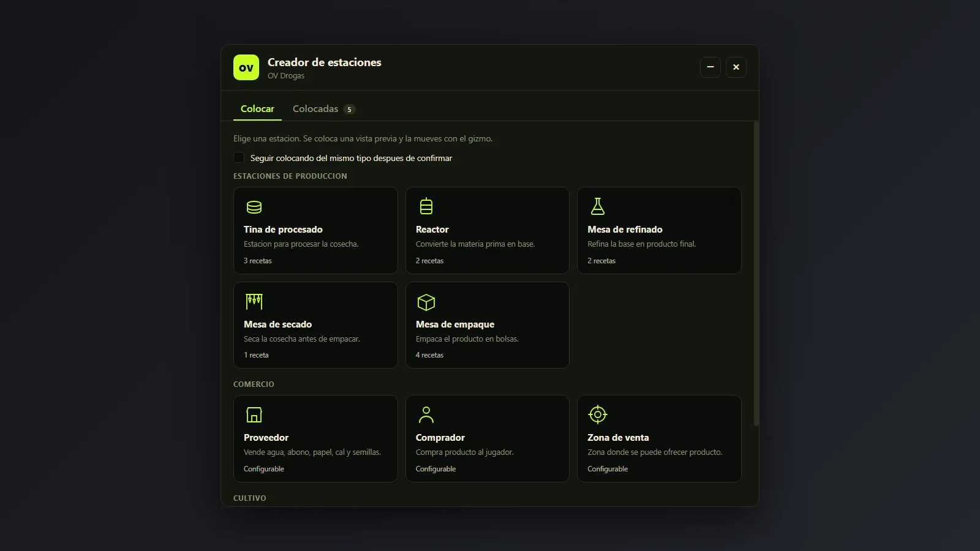980x551 pixels.
Task: Click the panel's vertical scrollbar
Action: pos(756,273)
